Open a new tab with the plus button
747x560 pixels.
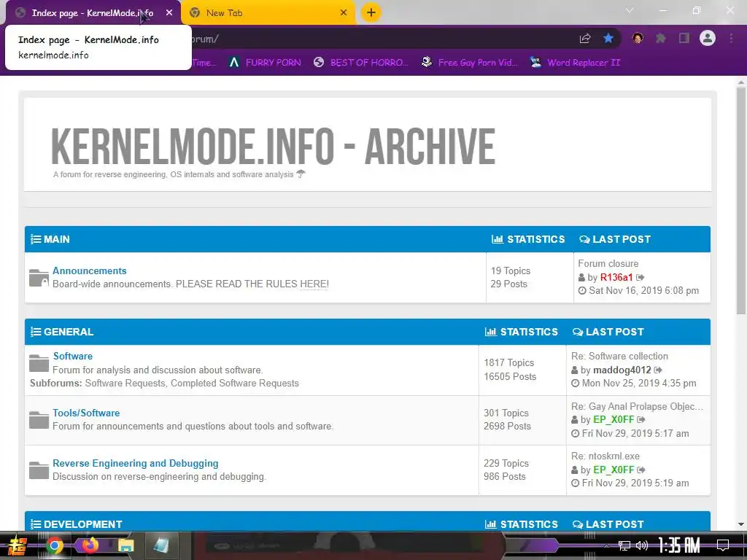point(371,12)
